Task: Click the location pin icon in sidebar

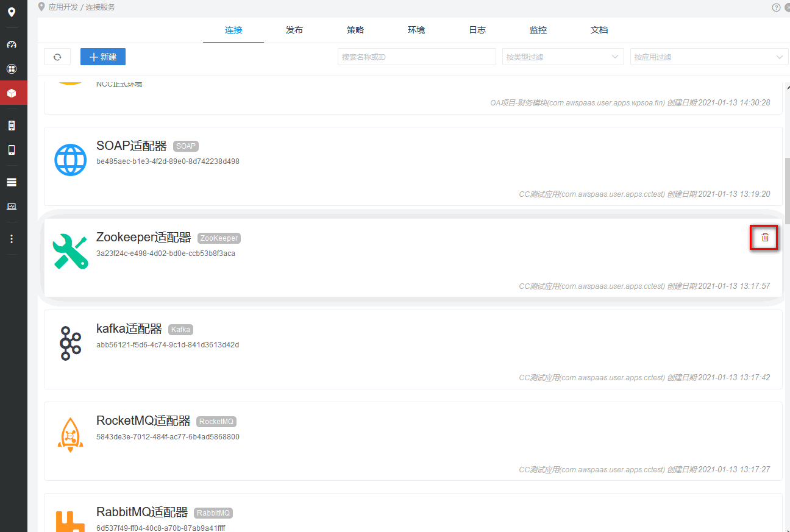Action: [x=12, y=12]
